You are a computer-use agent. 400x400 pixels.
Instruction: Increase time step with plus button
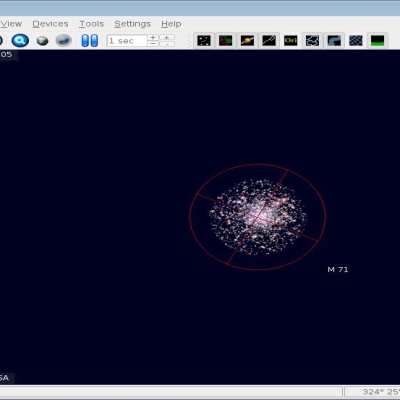point(153,37)
